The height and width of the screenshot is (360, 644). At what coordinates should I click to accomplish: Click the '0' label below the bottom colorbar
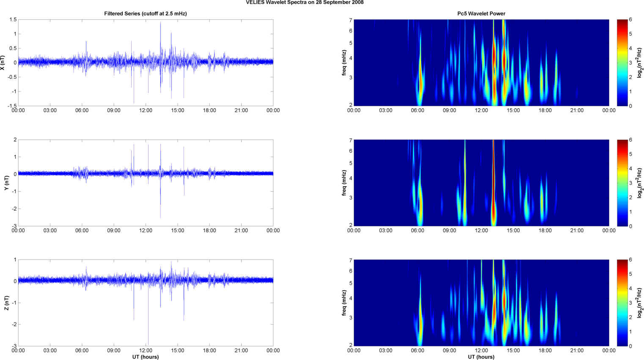630,346
